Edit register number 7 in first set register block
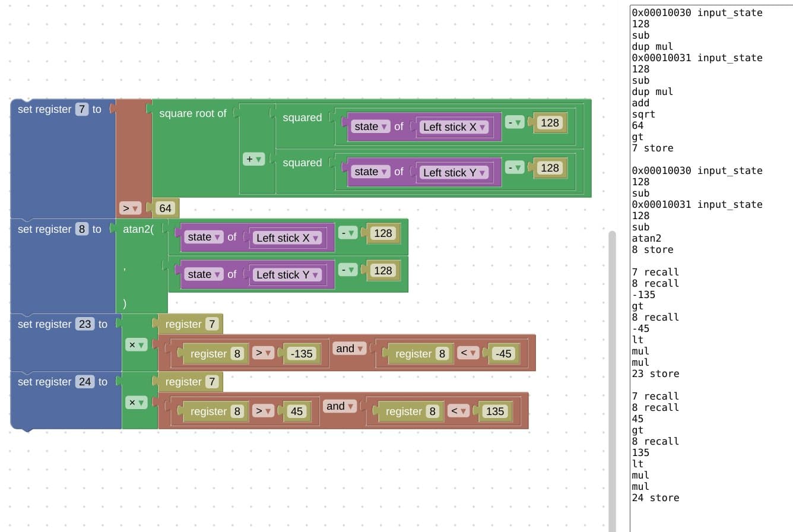 82,109
